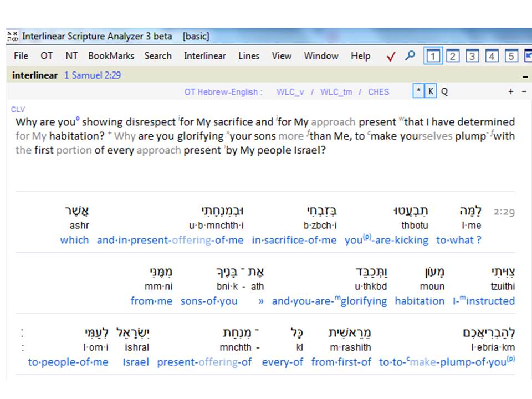The height and width of the screenshot is (399, 532).
Task: Click the CLV translation label
Action: [18, 109]
